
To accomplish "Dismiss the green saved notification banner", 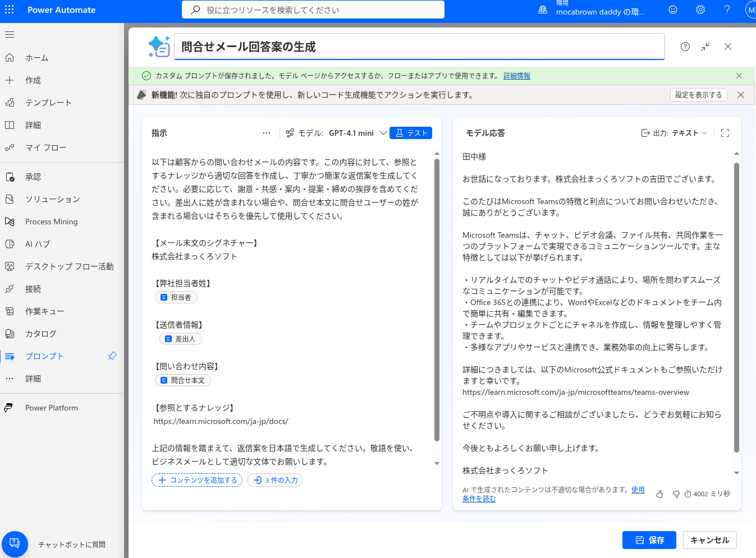I will click(x=739, y=76).
